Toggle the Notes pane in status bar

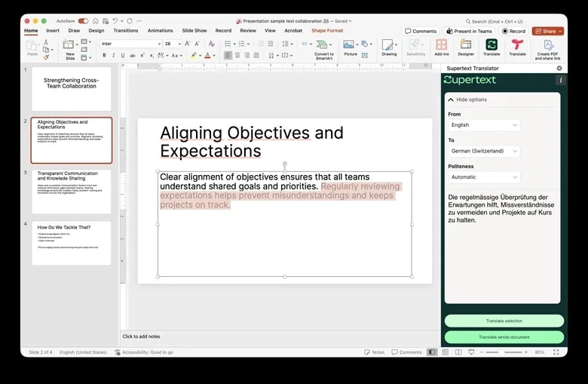374,352
